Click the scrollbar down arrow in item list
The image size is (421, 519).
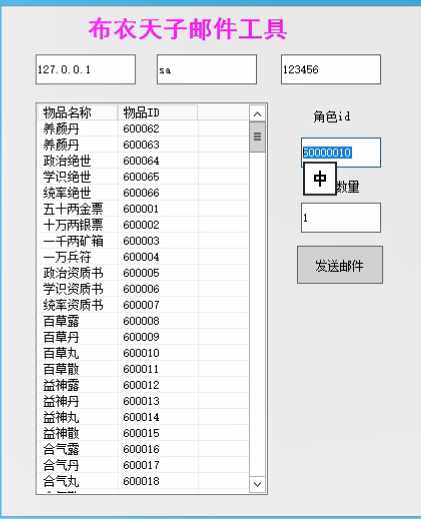point(257,484)
